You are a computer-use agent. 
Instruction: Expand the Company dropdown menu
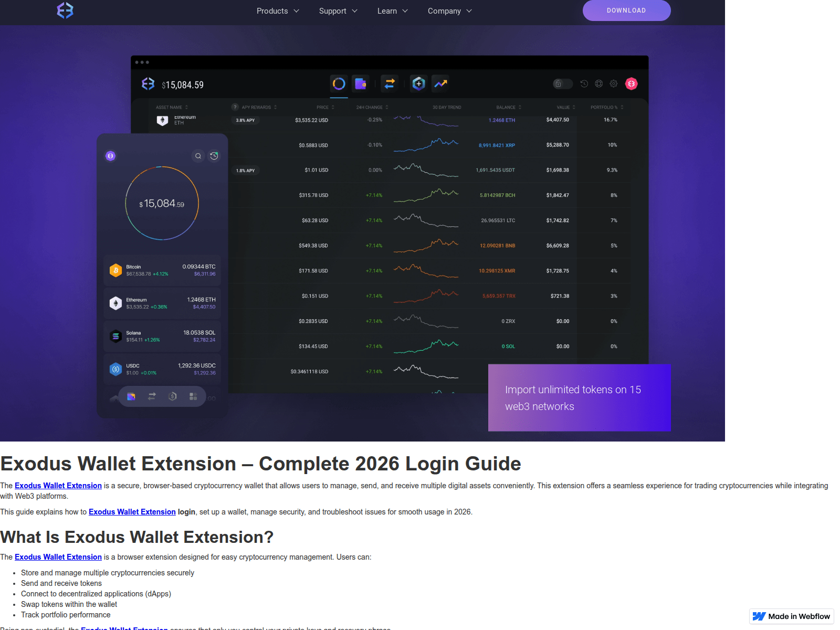(450, 11)
